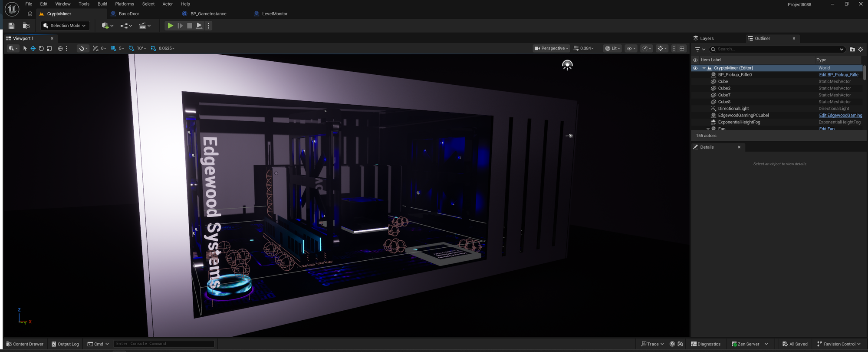Switch to the LevelMonitor tab
The image size is (868, 352).
275,13
